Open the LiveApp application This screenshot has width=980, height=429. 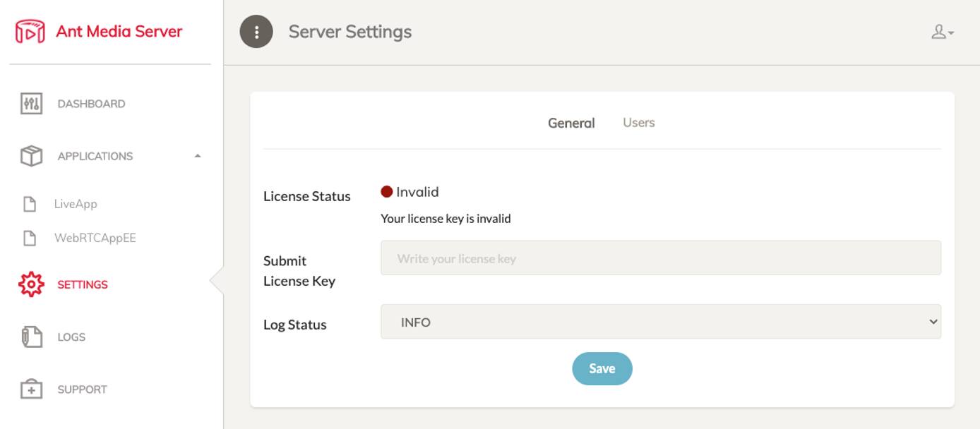click(x=74, y=204)
